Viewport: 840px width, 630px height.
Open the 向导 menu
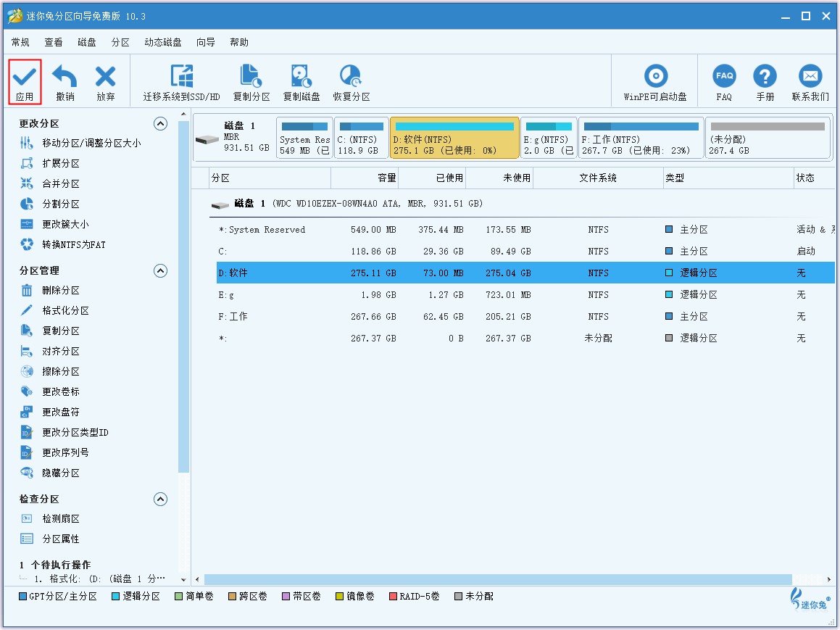coord(206,42)
